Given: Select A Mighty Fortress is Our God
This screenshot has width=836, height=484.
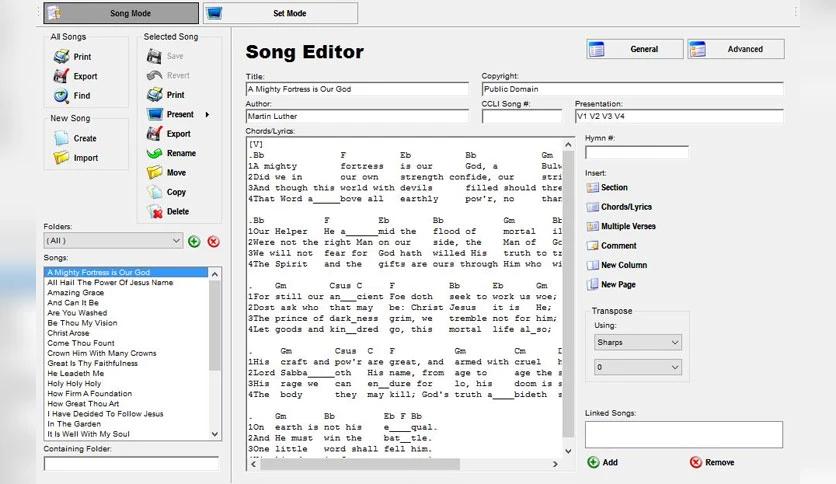Looking at the screenshot, I should click(x=126, y=272).
